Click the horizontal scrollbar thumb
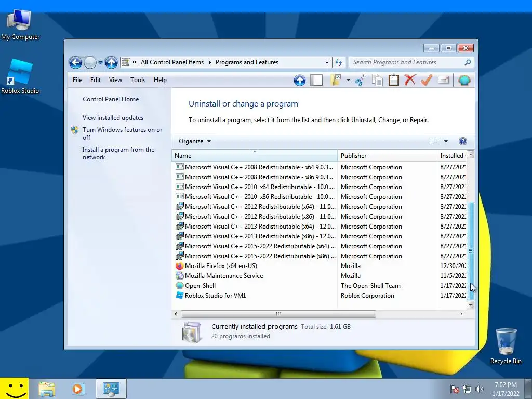The width and height of the screenshot is (532, 399). (x=278, y=314)
